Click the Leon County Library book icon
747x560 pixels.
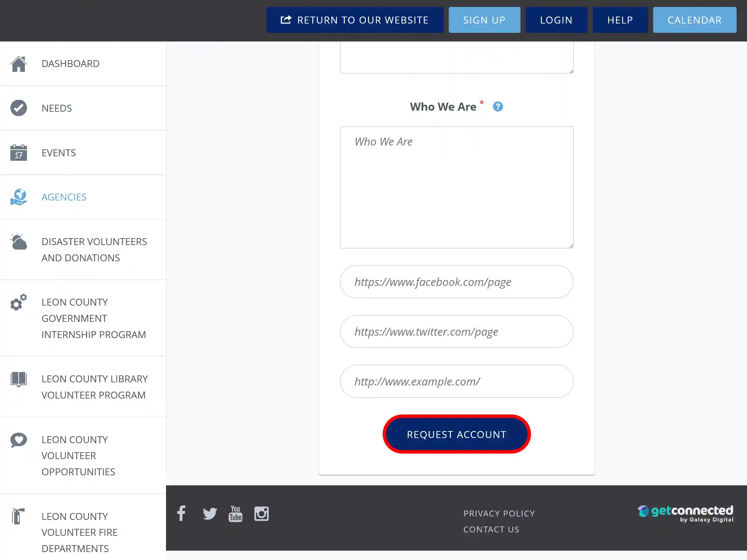coord(19,379)
